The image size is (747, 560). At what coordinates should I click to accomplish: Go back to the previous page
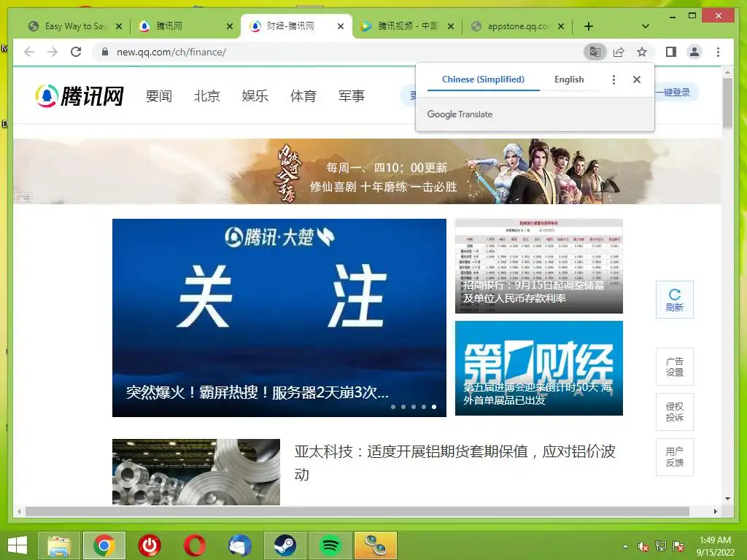(x=29, y=52)
